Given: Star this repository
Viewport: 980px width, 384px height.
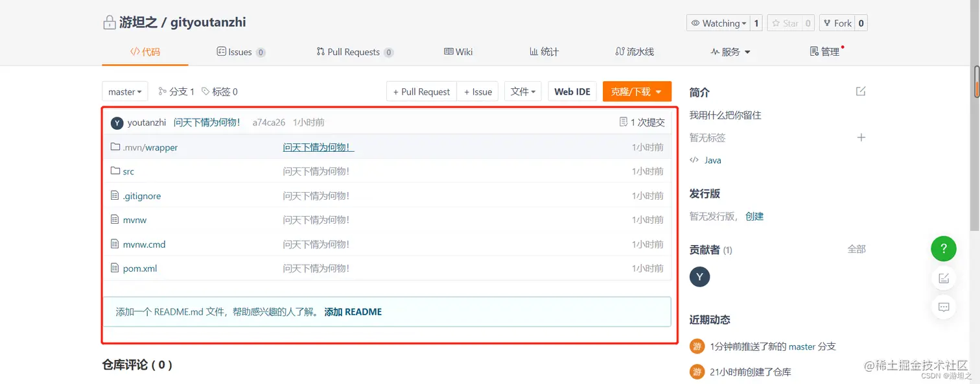Looking at the screenshot, I should click(784, 23).
